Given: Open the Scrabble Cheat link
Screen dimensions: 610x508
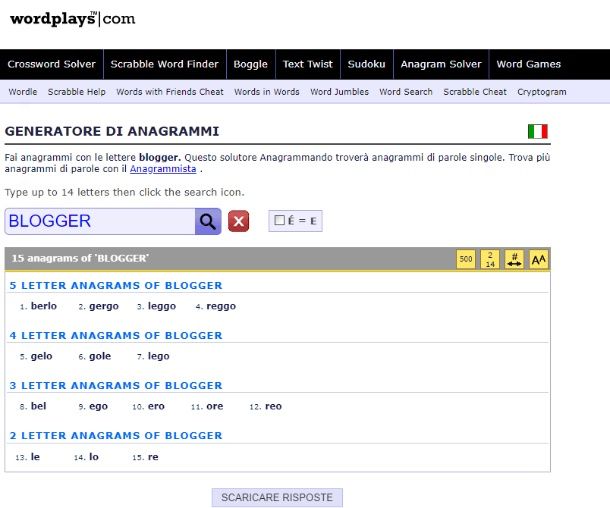Looking at the screenshot, I should point(475,92).
